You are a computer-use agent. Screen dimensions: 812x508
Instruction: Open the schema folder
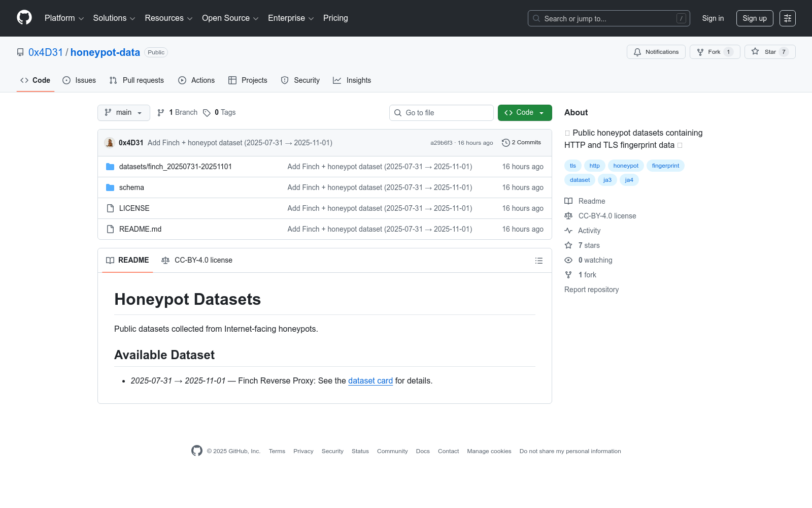click(131, 187)
